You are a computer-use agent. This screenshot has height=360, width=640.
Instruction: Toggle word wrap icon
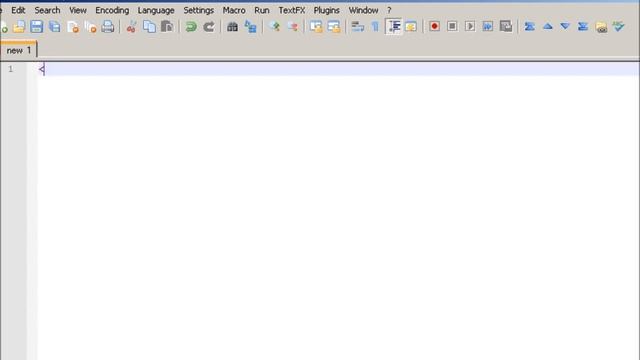[358, 27]
